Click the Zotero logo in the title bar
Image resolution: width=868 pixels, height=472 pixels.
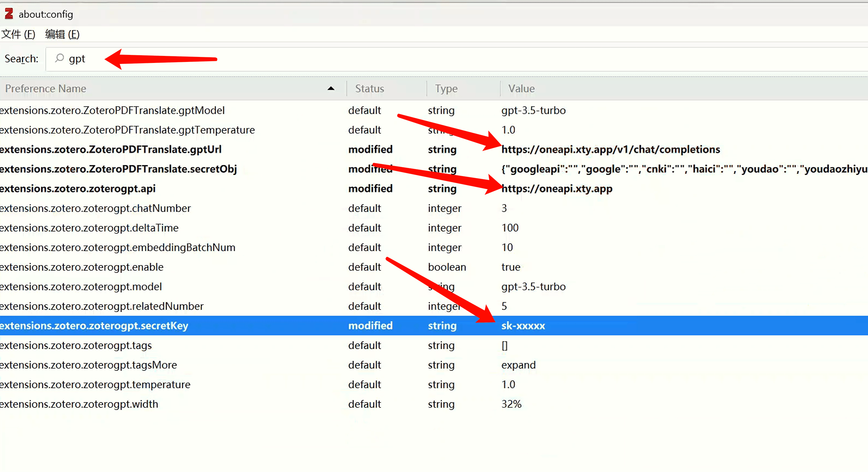tap(8, 14)
